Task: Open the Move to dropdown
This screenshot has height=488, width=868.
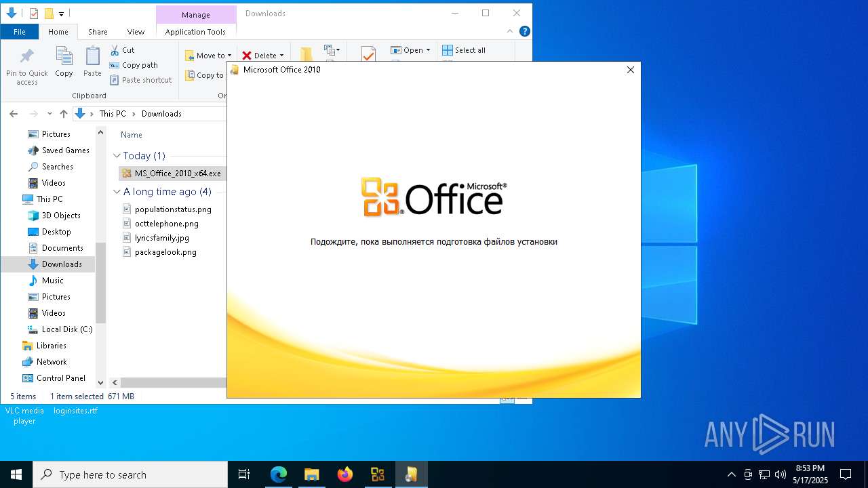Action: 209,56
